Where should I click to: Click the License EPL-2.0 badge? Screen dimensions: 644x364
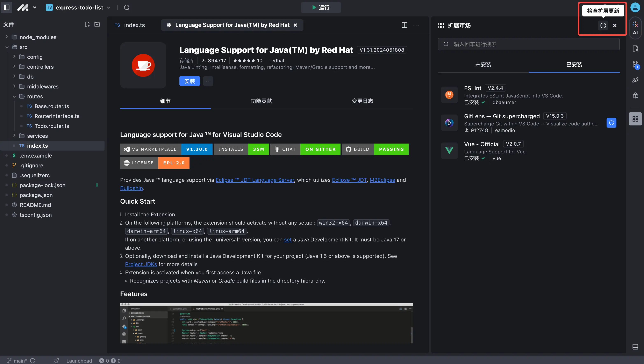click(x=155, y=163)
